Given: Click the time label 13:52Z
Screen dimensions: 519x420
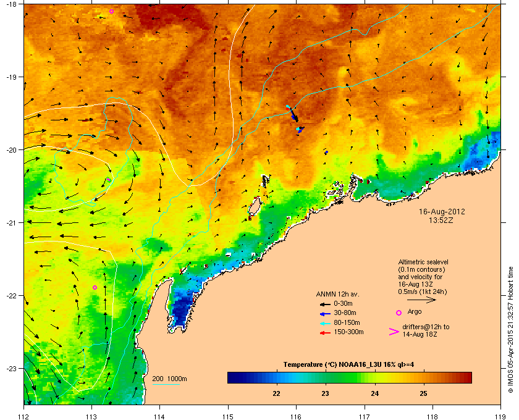Looking at the screenshot, I should pos(441,220).
